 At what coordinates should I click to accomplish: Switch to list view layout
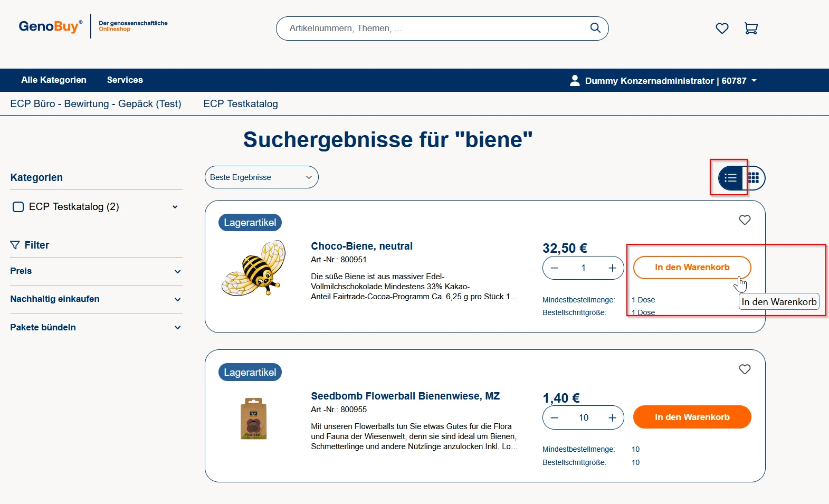click(x=730, y=178)
